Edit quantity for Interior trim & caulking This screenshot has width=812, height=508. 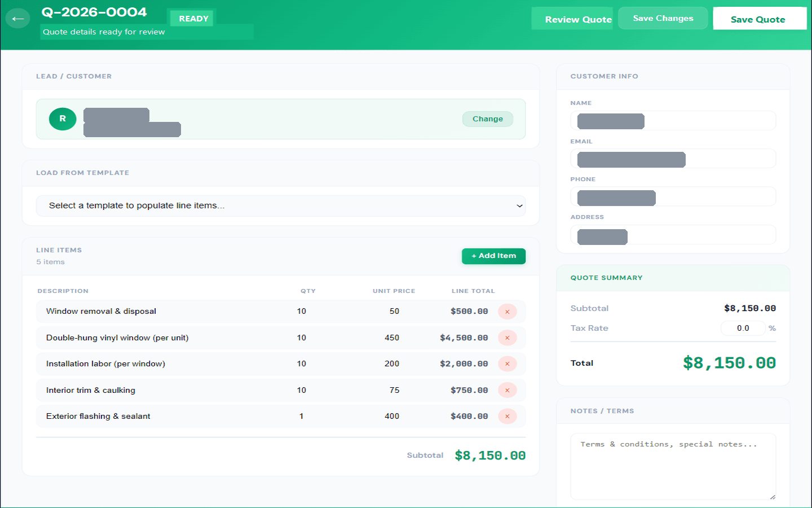[x=302, y=391]
